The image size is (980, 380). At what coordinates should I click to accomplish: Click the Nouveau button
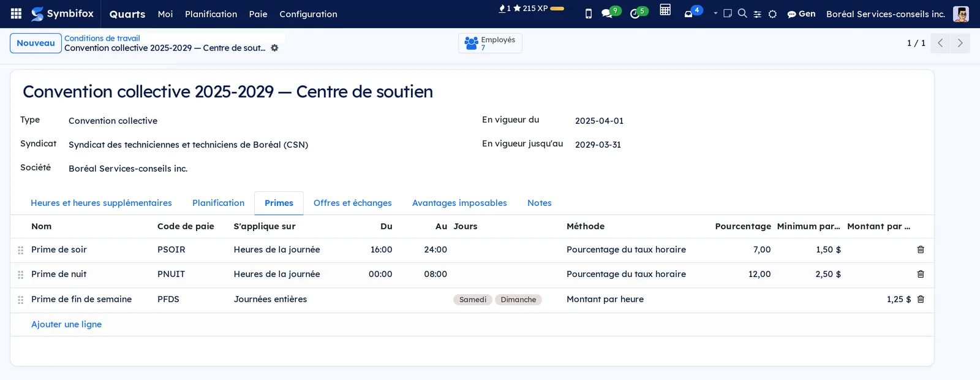(x=36, y=43)
